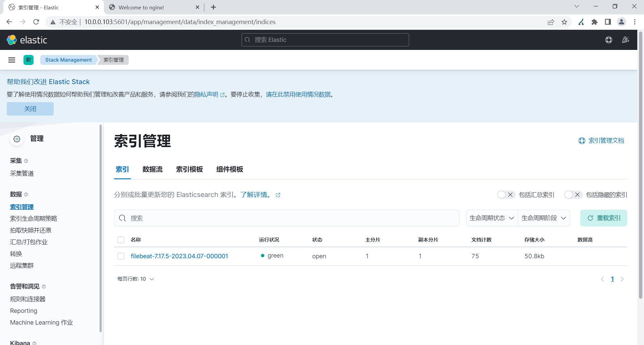Viewport: 644px width, 345px height.
Task: Click the management gear icon in sidebar
Action: 17,139
